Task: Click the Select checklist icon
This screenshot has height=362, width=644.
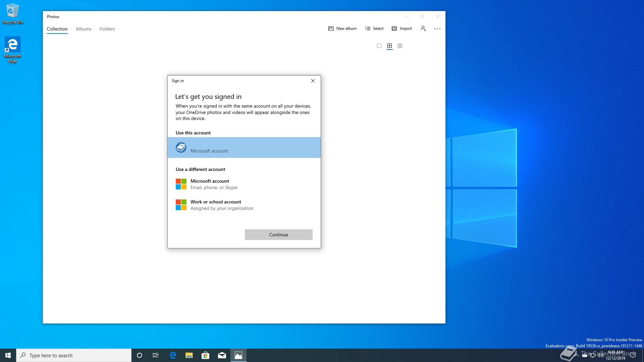Action: pyautogui.click(x=368, y=28)
